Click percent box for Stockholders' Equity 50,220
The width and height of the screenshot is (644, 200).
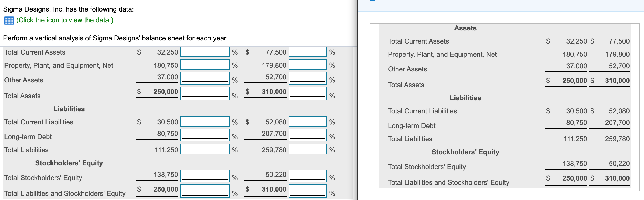pos(308,176)
